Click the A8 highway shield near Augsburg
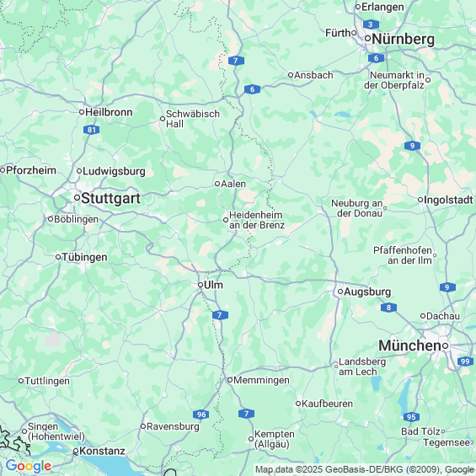 388,308
